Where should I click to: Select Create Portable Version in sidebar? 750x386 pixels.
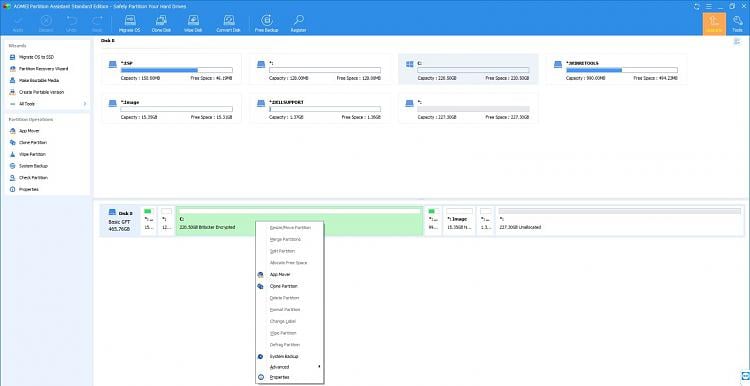point(41,92)
